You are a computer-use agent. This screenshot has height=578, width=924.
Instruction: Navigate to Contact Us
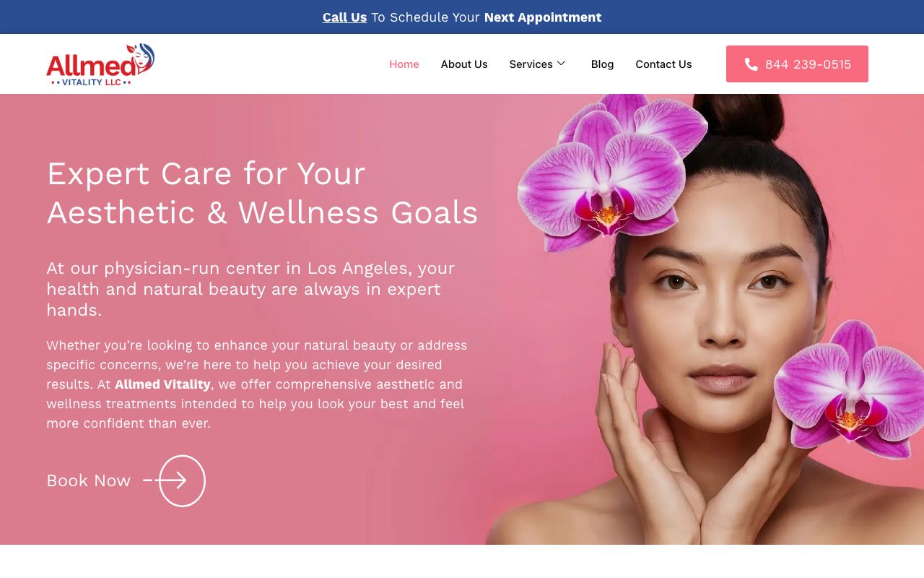pos(663,64)
